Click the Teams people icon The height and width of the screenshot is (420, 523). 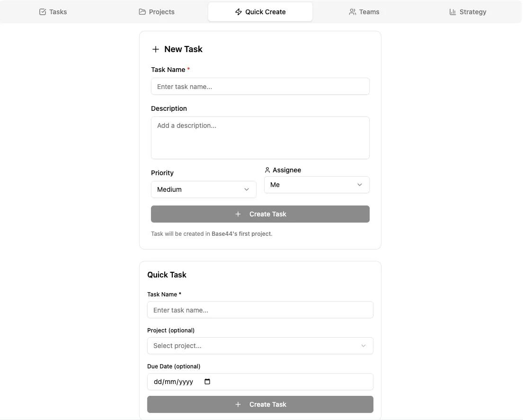[x=352, y=12]
